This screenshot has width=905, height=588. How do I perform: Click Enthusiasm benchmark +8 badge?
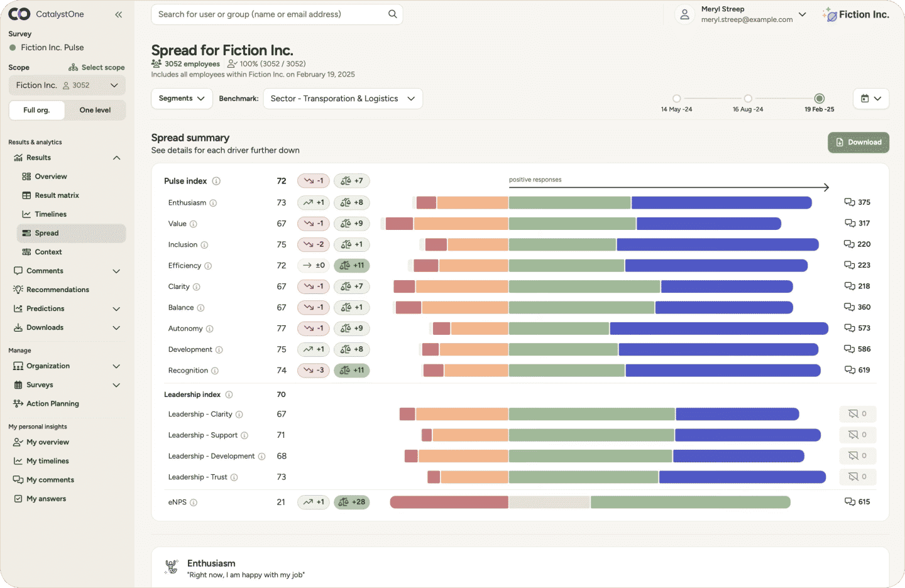click(x=352, y=202)
